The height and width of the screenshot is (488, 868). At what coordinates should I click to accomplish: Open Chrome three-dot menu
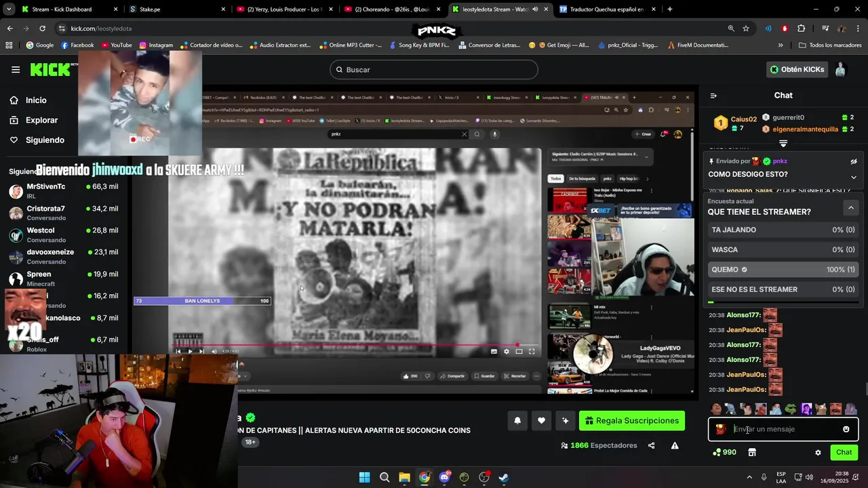click(858, 28)
